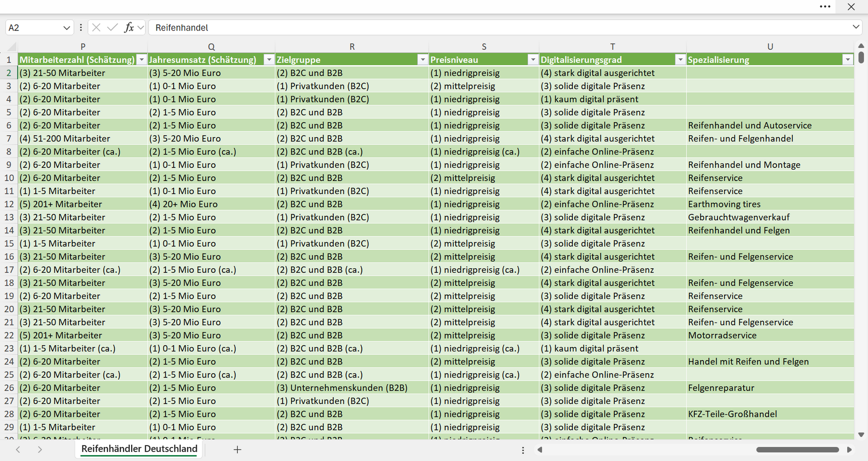Expand the formula bar chevron
The height and width of the screenshot is (461, 868).
pos(856,27)
